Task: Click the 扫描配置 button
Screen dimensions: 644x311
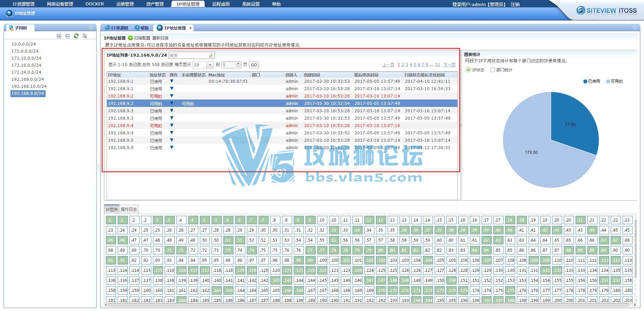Action: coord(142,38)
